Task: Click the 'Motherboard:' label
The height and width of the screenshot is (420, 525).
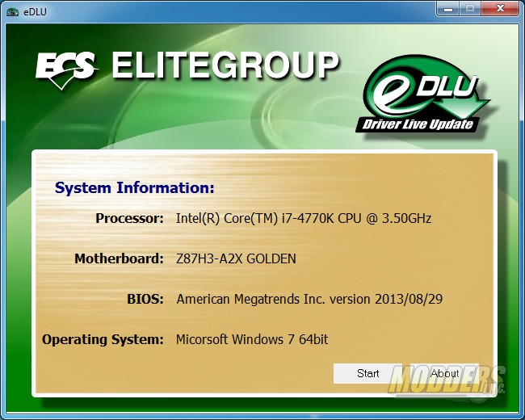Action: pyautogui.click(x=120, y=258)
